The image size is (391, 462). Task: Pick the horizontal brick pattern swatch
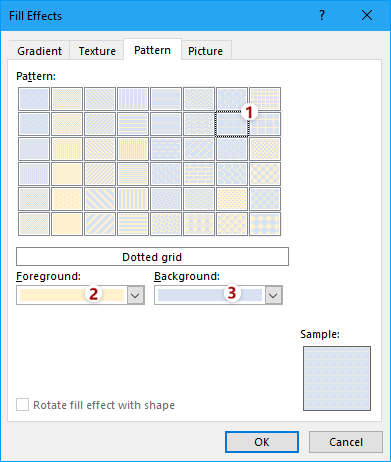point(199,174)
